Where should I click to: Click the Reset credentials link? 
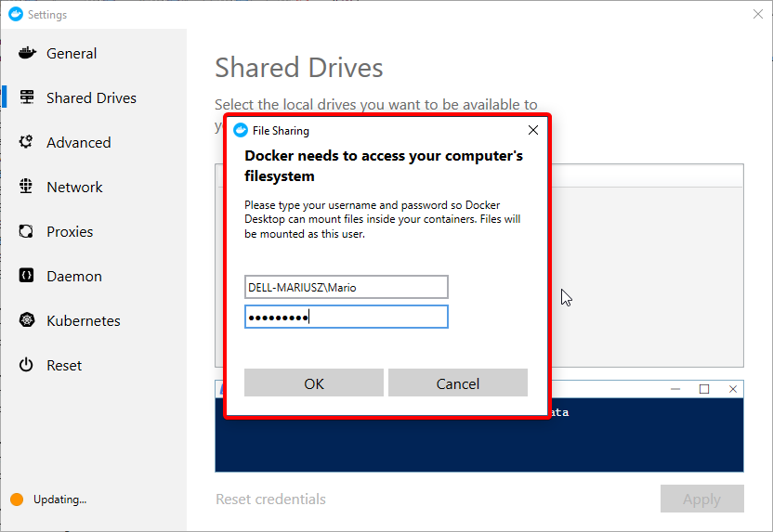[x=270, y=500]
